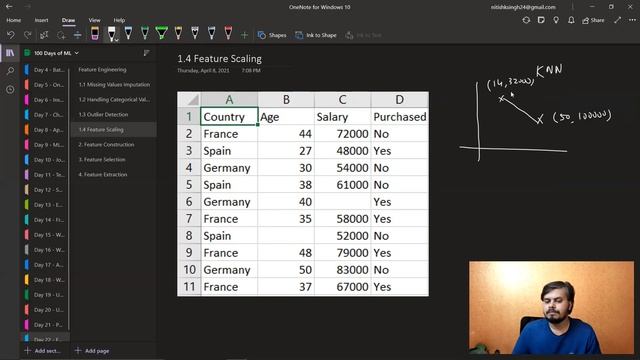This screenshot has height=360, width=640.
Task: Click Add section button
Action: point(42,351)
